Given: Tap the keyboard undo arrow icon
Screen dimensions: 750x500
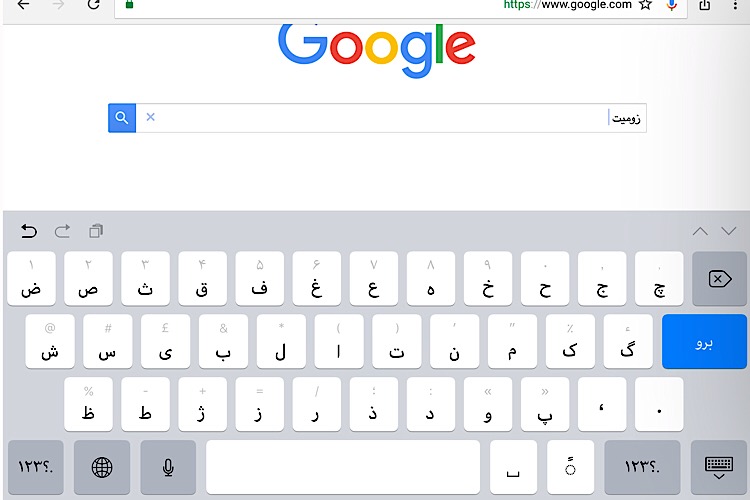Looking at the screenshot, I should click(29, 232).
